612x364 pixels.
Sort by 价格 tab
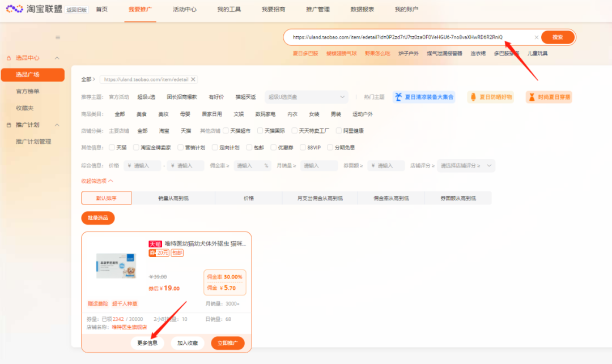(x=249, y=198)
